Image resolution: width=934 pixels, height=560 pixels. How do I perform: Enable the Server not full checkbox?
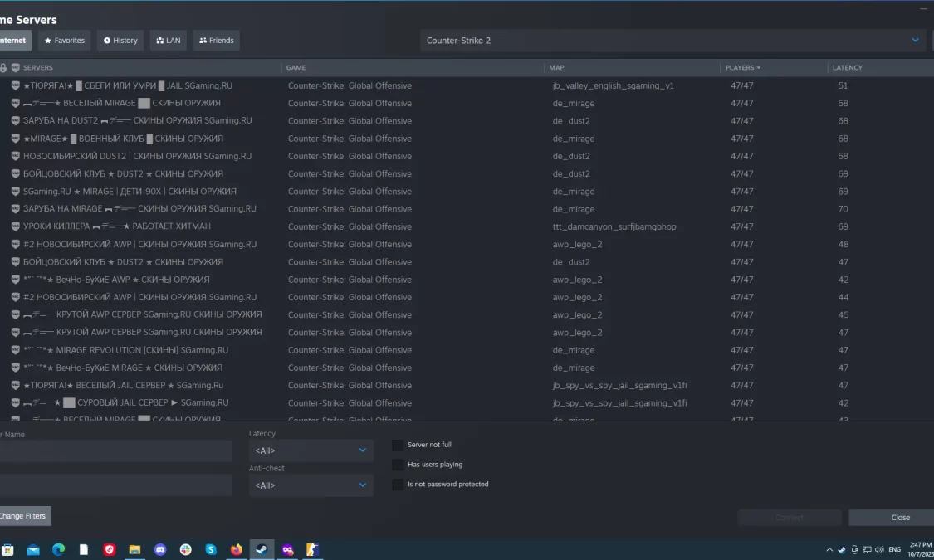click(398, 446)
